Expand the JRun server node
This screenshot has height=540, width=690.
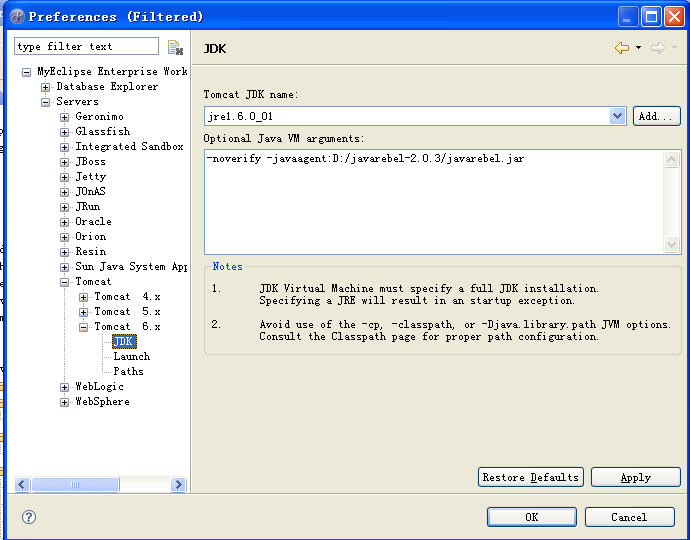click(64, 207)
